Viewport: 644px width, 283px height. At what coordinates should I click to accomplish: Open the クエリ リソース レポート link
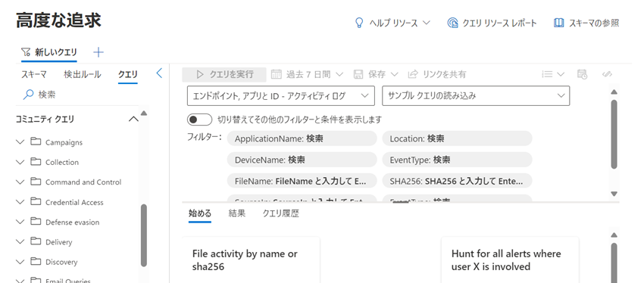492,23
